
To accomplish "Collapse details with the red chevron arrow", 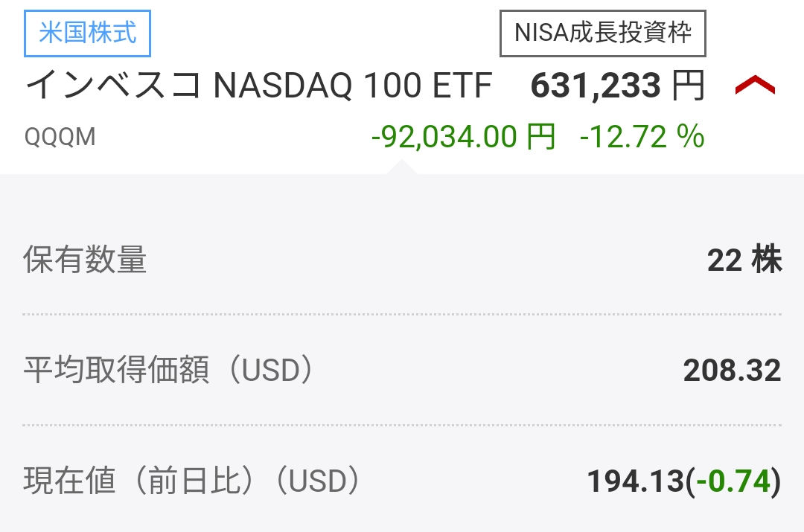I will [x=755, y=85].
